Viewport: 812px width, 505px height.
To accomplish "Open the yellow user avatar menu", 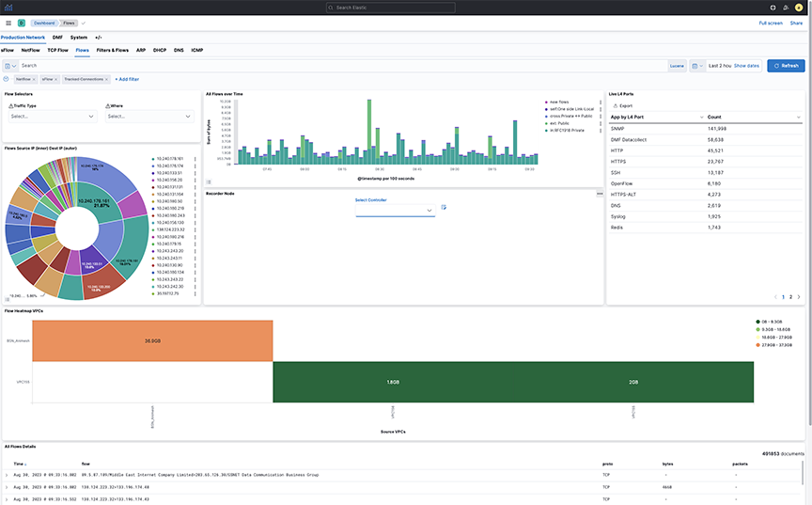I will (x=799, y=8).
